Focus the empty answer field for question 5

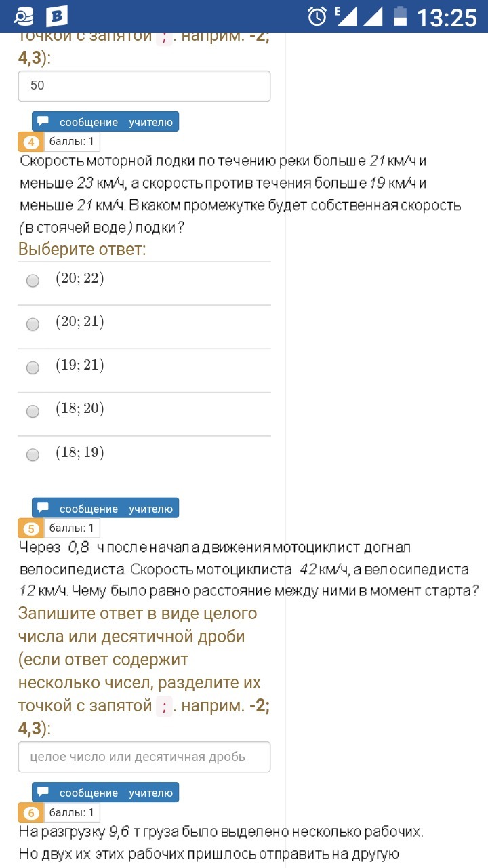pyautogui.click(x=144, y=757)
